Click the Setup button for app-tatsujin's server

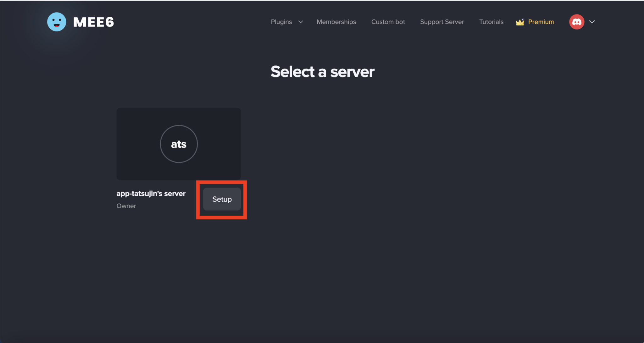222,199
